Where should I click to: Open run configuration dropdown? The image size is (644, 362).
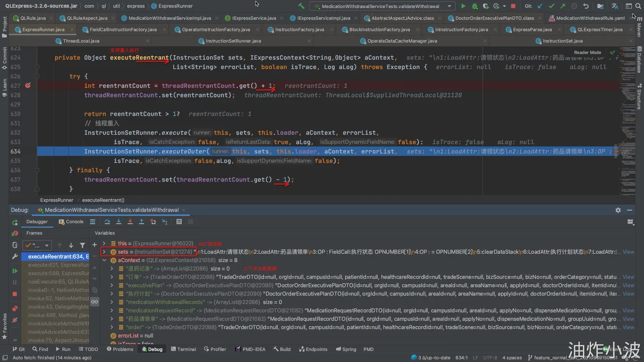382,6
